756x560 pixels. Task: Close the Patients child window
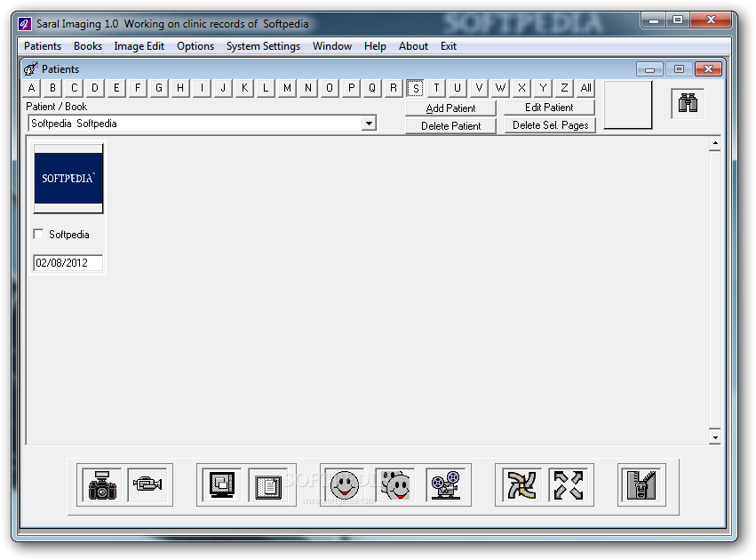(x=708, y=69)
